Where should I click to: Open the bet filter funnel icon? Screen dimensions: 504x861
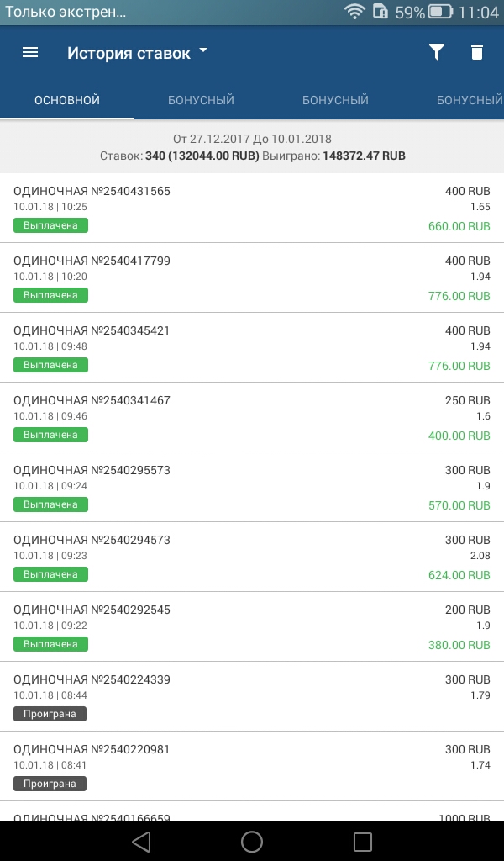(x=436, y=52)
